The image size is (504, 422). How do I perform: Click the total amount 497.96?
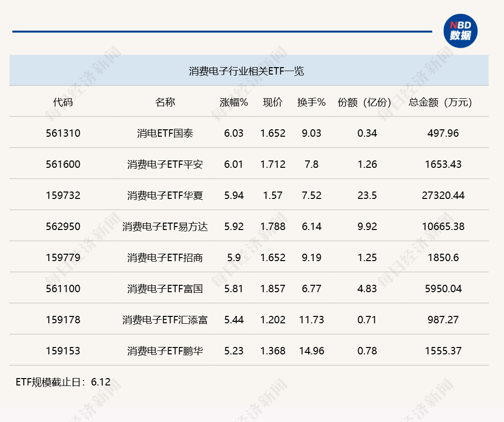(443, 133)
